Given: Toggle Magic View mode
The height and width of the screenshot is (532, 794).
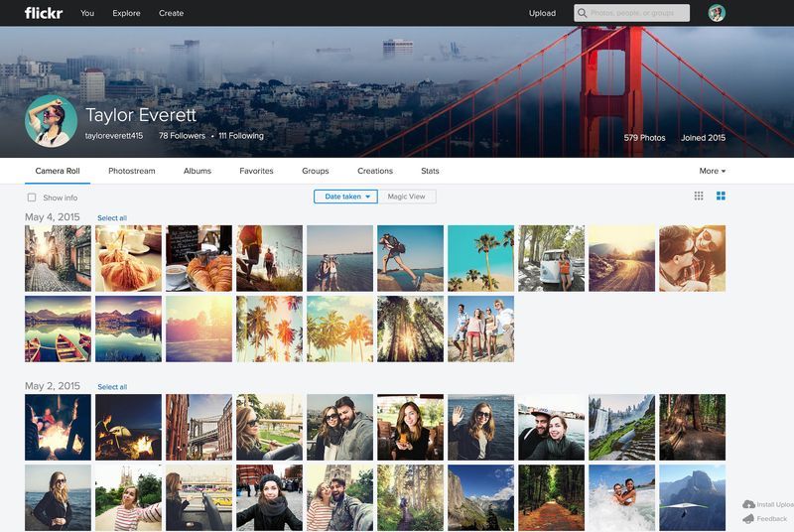Looking at the screenshot, I should pos(407,197).
